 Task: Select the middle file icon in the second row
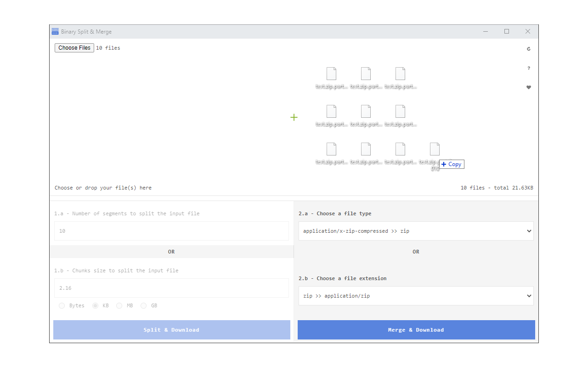tap(366, 111)
